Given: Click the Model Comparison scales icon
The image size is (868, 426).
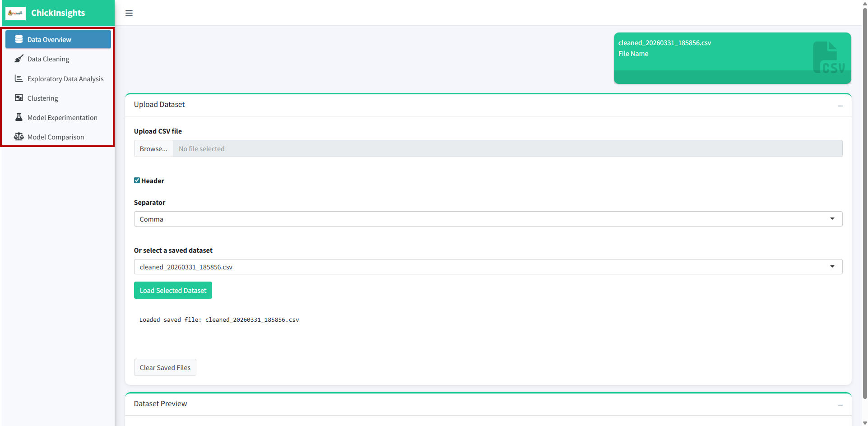Looking at the screenshot, I should tap(19, 137).
